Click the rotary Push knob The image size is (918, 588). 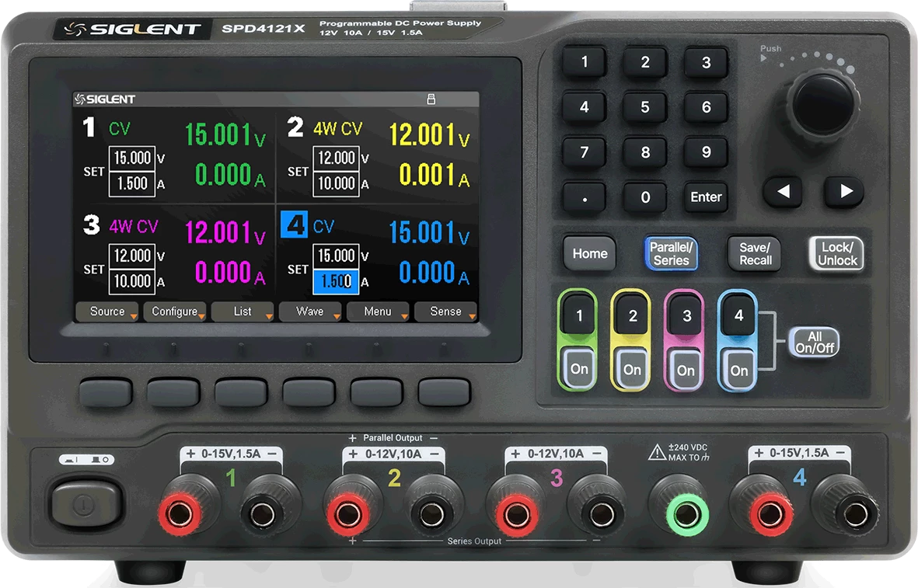[x=822, y=106]
